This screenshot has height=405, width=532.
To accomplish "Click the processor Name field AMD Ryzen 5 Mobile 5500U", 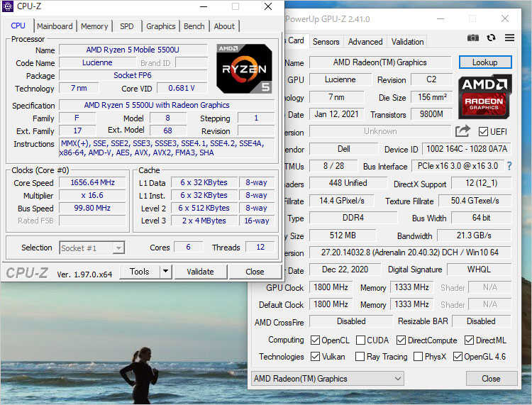I will point(133,50).
